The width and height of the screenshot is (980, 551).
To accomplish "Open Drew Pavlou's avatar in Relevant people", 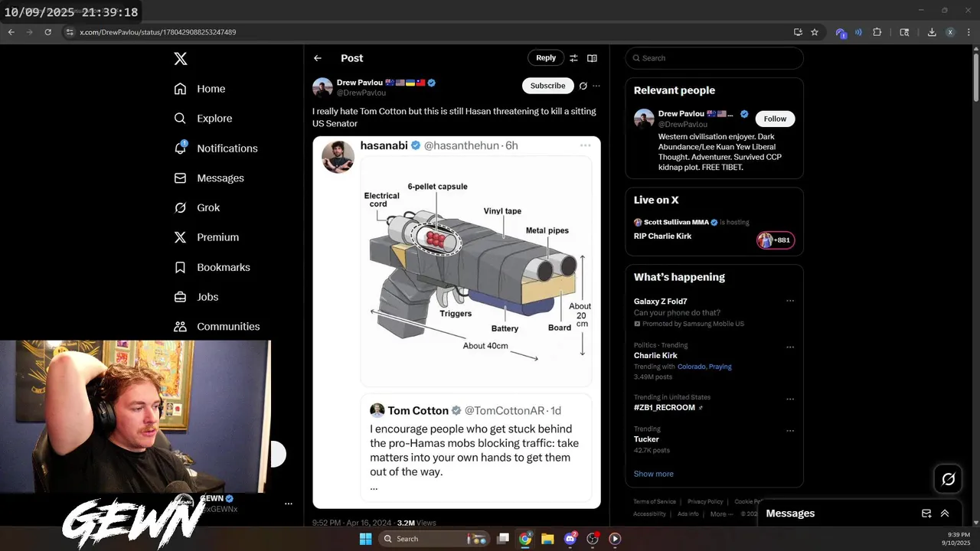I will [644, 119].
